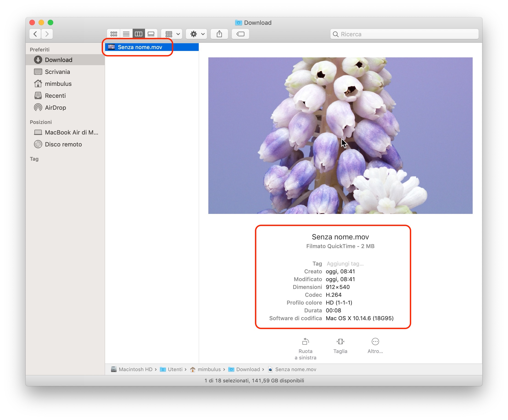Viewport: 508px width, 420px height.
Task: Click the Edit Tags toolbar button
Action: click(x=240, y=34)
